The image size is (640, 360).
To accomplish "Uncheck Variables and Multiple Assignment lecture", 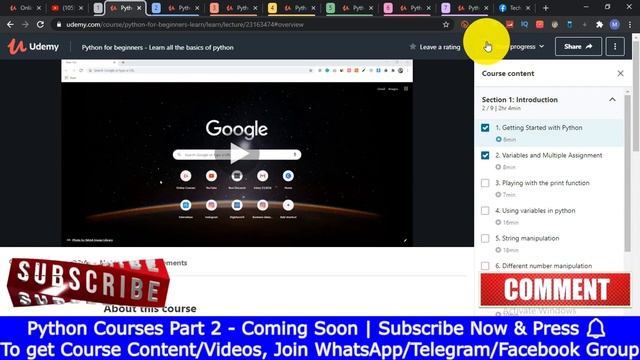I will point(485,156).
